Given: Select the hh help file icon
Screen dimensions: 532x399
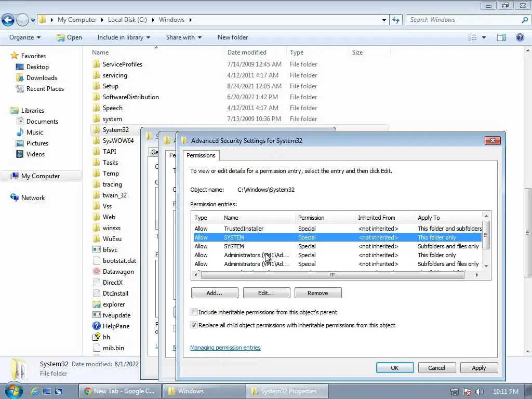Looking at the screenshot, I should [96, 337].
